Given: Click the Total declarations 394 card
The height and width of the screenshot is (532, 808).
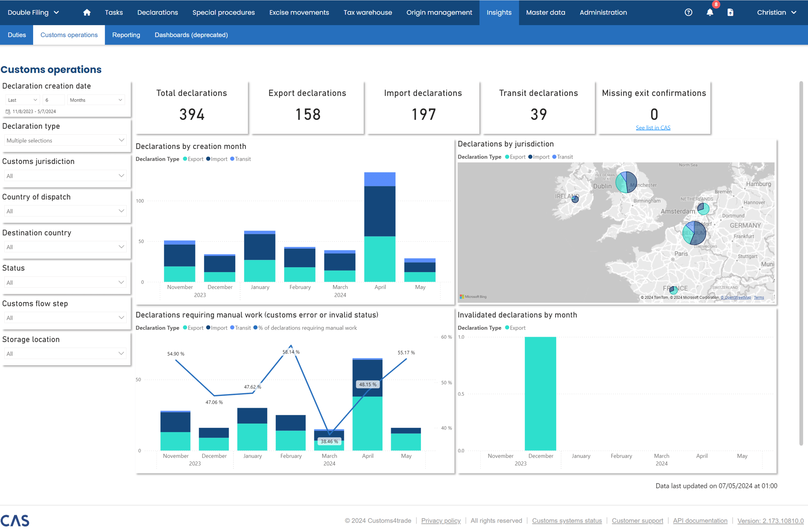Looking at the screenshot, I should [x=191, y=107].
